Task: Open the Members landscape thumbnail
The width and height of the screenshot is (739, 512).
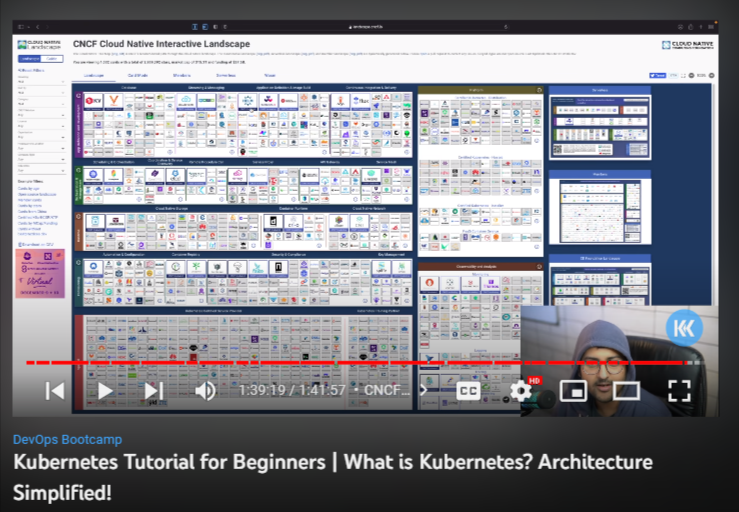Action: 600,212
